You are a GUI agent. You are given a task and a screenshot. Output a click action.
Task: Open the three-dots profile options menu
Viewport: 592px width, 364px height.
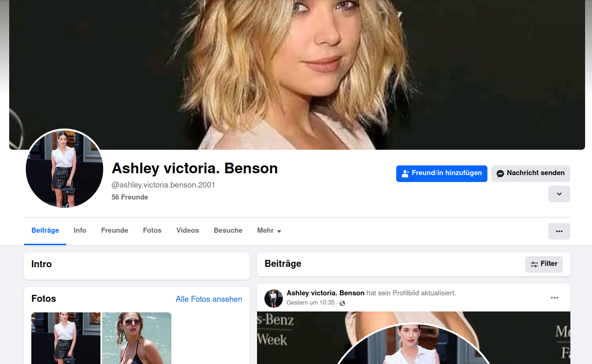click(559, 231)
